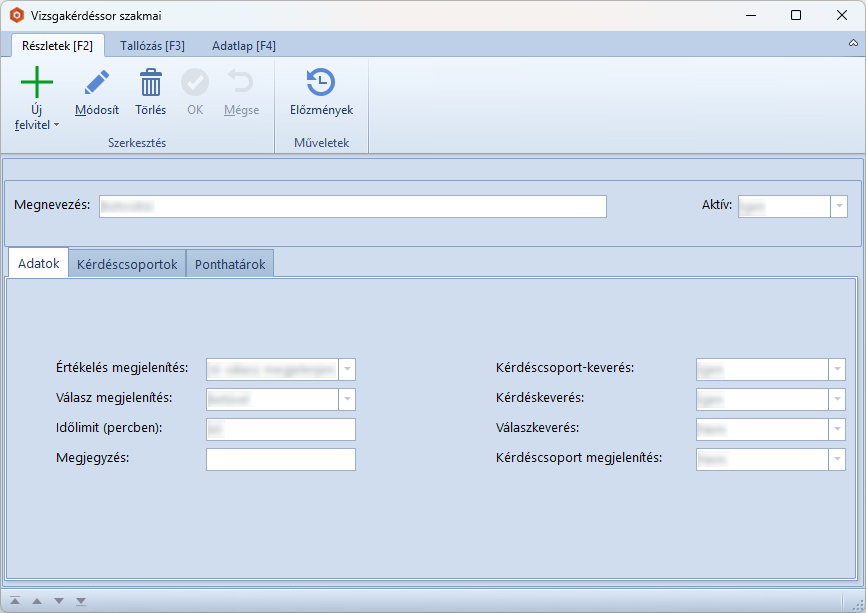Image resolution: width=866 pixels, height=613 pixels.
Task: Jump to last record arrow in status bar
Action: click(81, 601)
